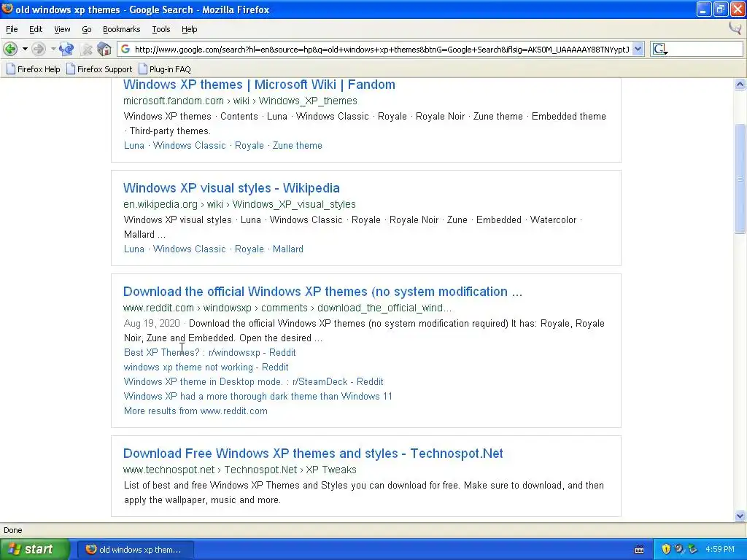This screenshot has width=747, height=560.
Task: Open the Edit menu
Action: coord(36,29)
